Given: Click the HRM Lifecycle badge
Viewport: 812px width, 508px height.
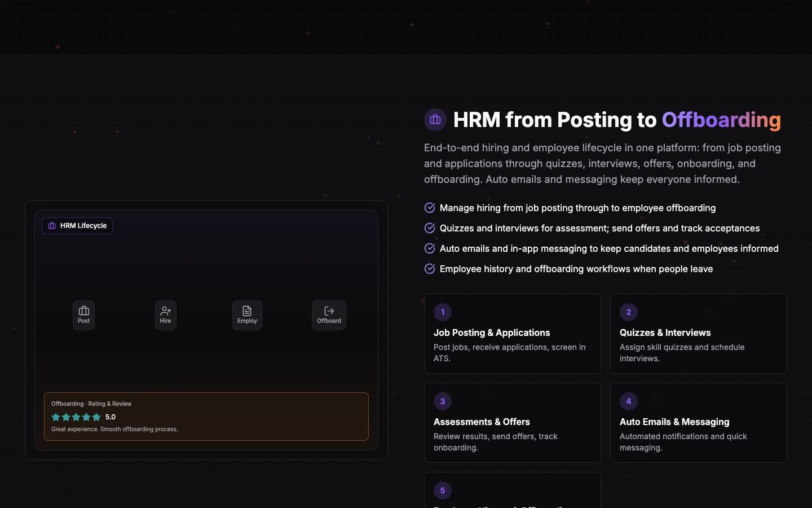Looking at the screenshot, I should 77,226.
